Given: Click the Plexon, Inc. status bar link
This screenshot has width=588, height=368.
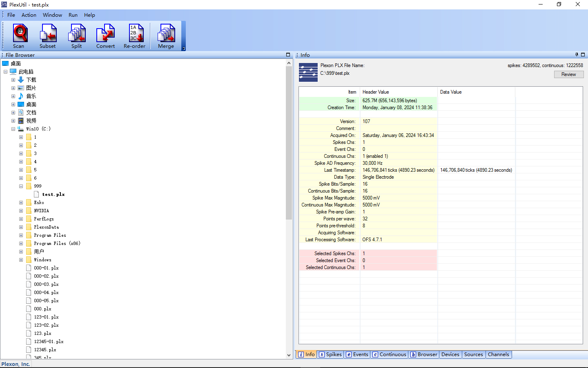Looking at the screenshot, I should click(16, 364).
